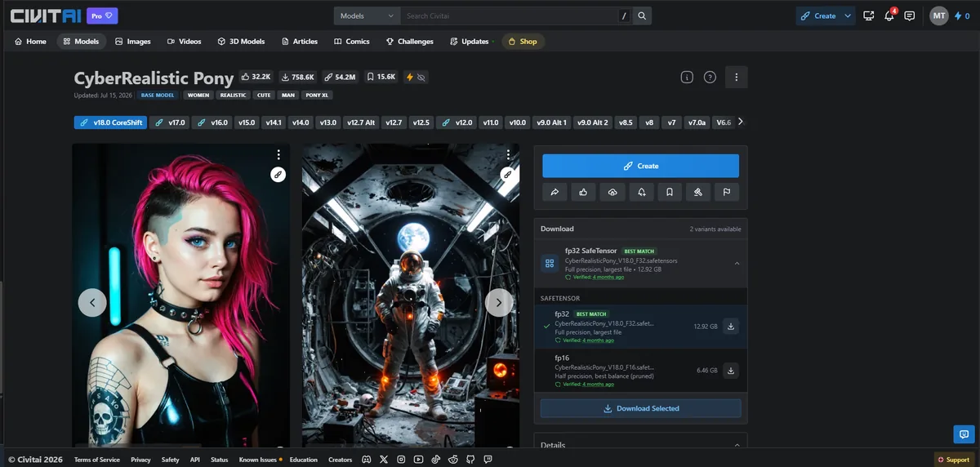Select version v12.7 Alt
Viewport: 980px width, 467px height.
361,122
